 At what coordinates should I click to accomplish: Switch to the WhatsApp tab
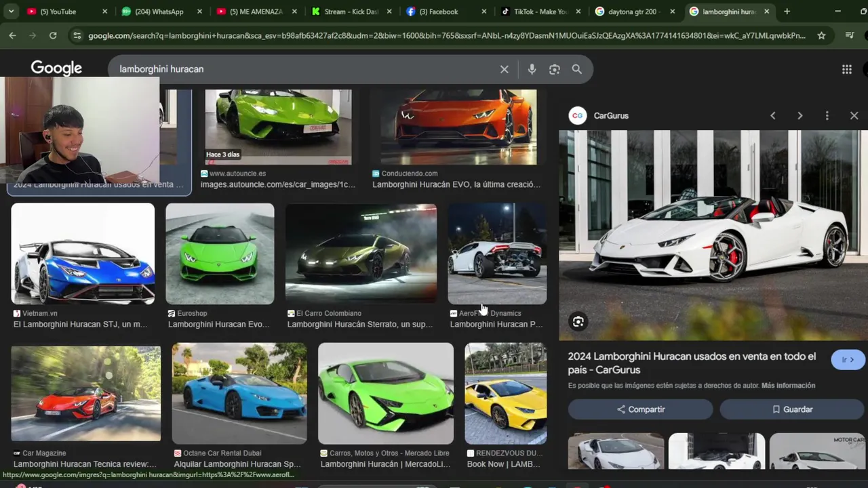click(161, 12)
